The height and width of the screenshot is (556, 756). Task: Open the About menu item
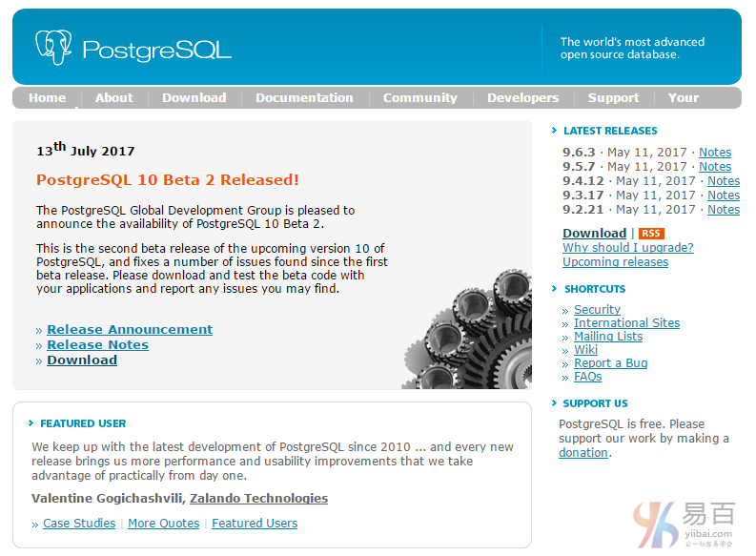point(114,98)
